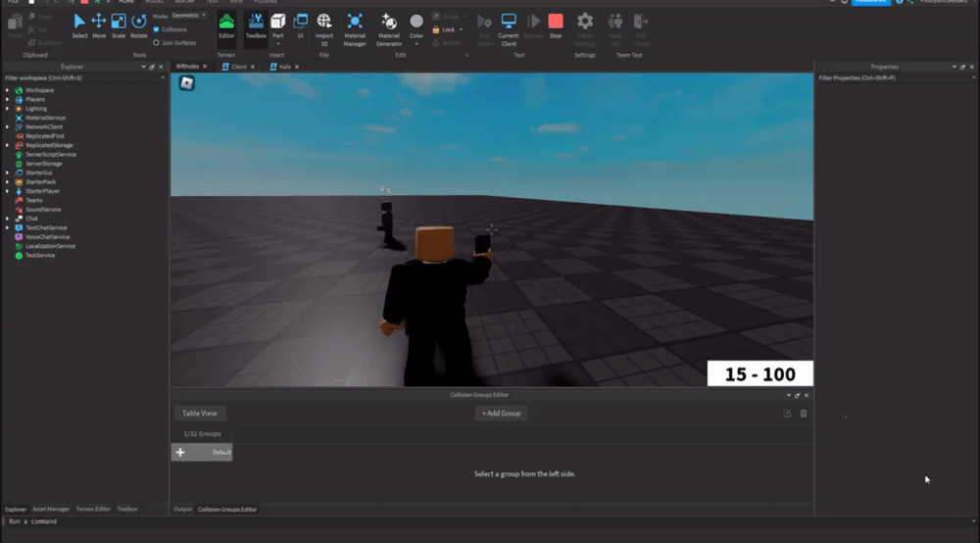Open the Explorer bottom tab

pos(16,510)
